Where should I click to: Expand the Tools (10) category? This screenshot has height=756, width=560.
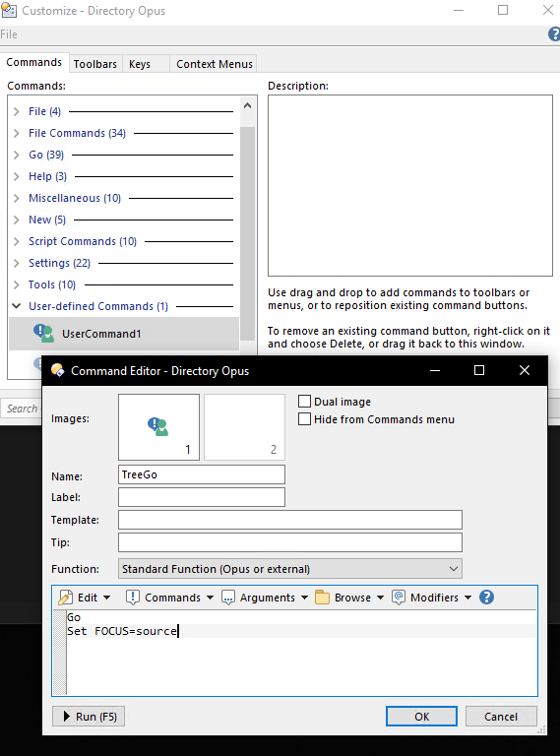click(x=17, y=284)
